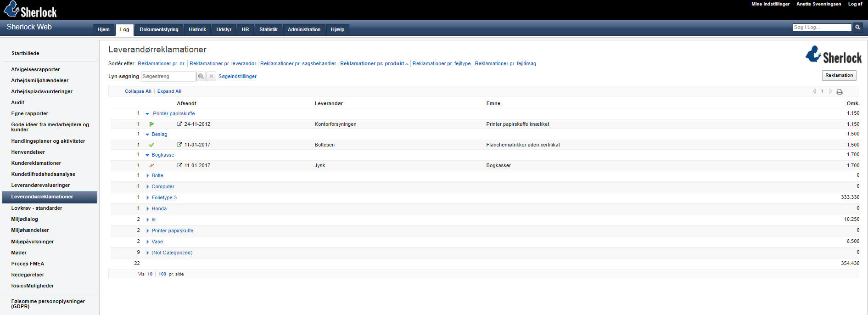This screenshot has height=315, width=868.
Task: Open Leverandørevalueringer in the sidebar
Action: (40, 186)
